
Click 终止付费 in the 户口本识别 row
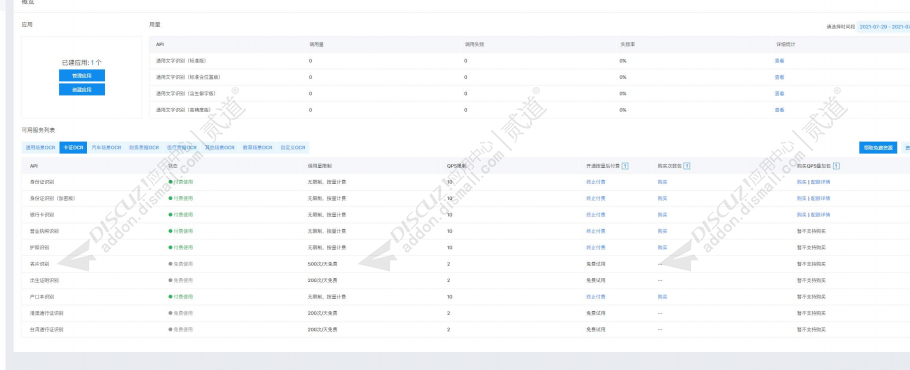tap(595, 296)
